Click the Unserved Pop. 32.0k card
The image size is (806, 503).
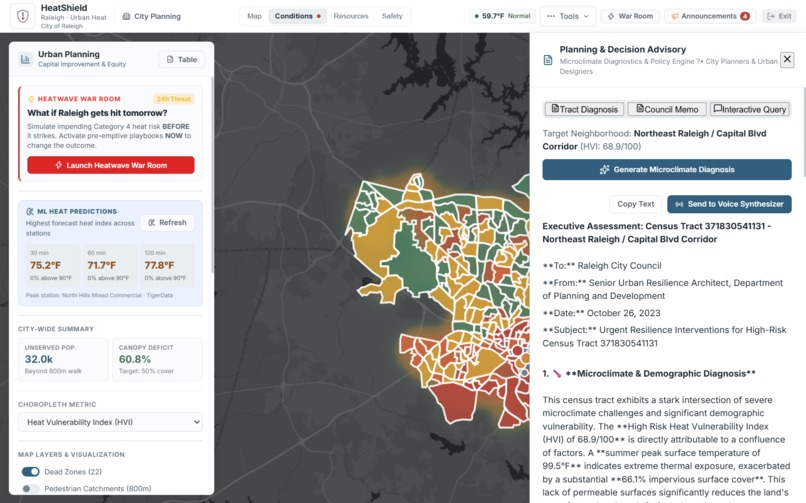click(x=63, y=359)
